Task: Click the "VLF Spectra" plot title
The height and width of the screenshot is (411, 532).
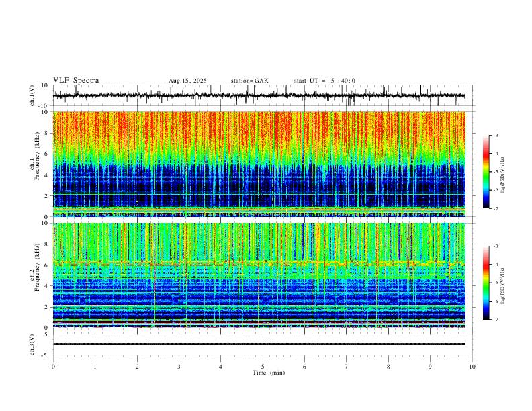Action: (x=76, y=81)
